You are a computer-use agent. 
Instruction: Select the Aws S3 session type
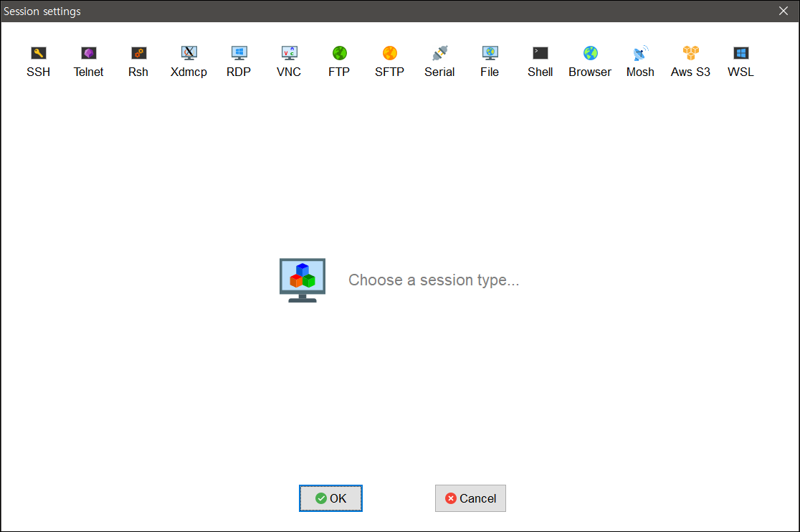[x=690, y=61]
